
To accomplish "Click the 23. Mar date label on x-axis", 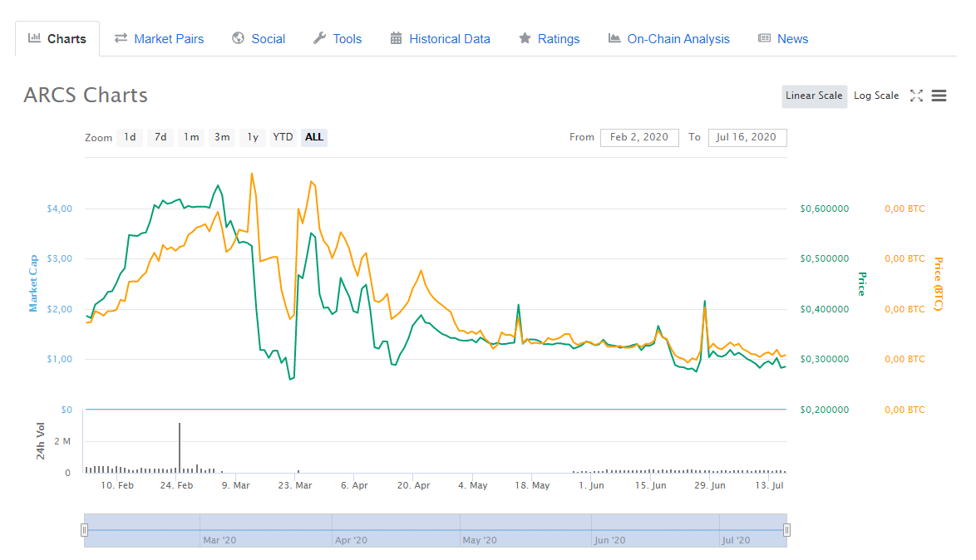I will click(x=295, y=485).
